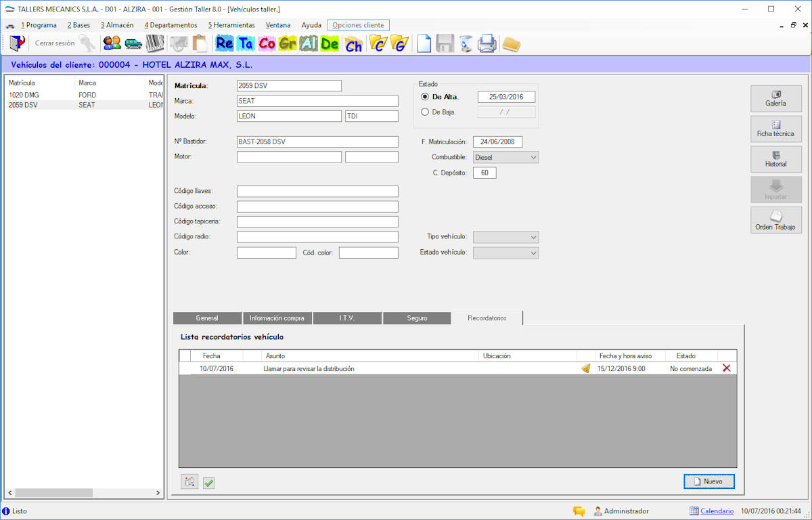Click the greyed keys icon
This screenshot has width=812, height=520.
[x=87, y=43]
